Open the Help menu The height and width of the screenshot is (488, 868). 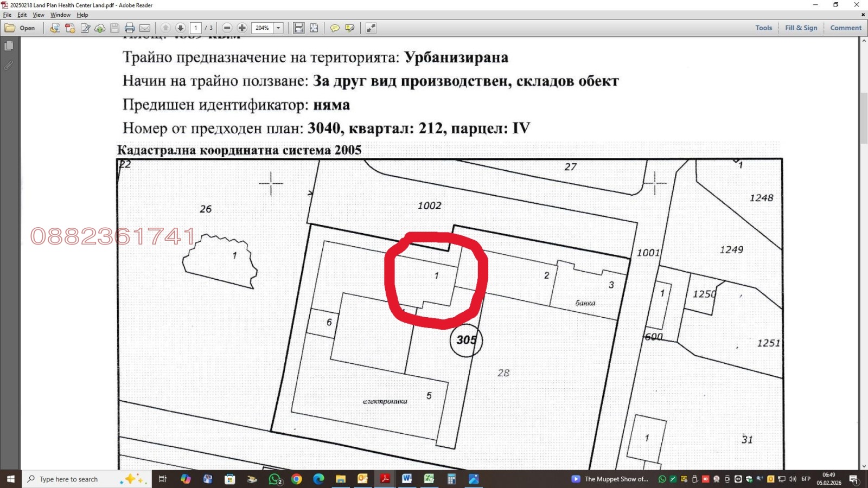tap(82, 15)
